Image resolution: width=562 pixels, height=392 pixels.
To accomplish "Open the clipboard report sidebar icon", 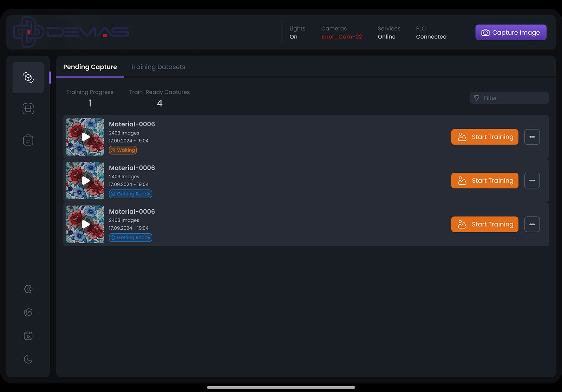I will pyautogui.click(x=28, y=140).
